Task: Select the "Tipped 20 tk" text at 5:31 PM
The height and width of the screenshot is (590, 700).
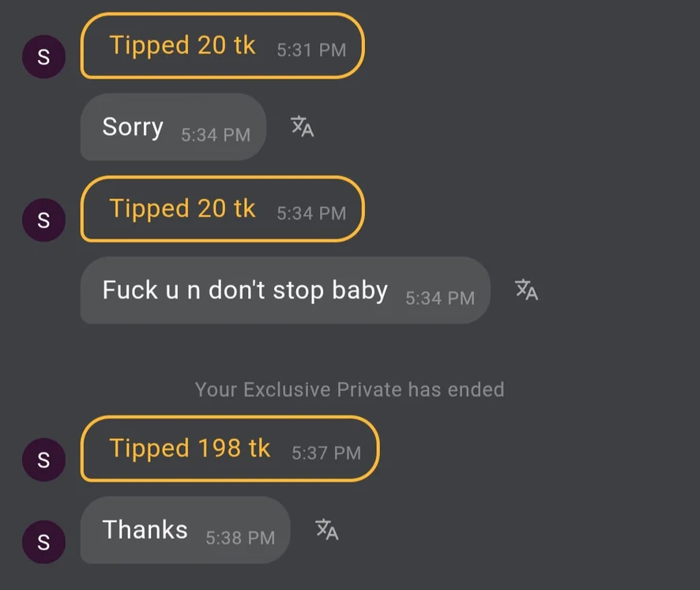Action: 183,46
